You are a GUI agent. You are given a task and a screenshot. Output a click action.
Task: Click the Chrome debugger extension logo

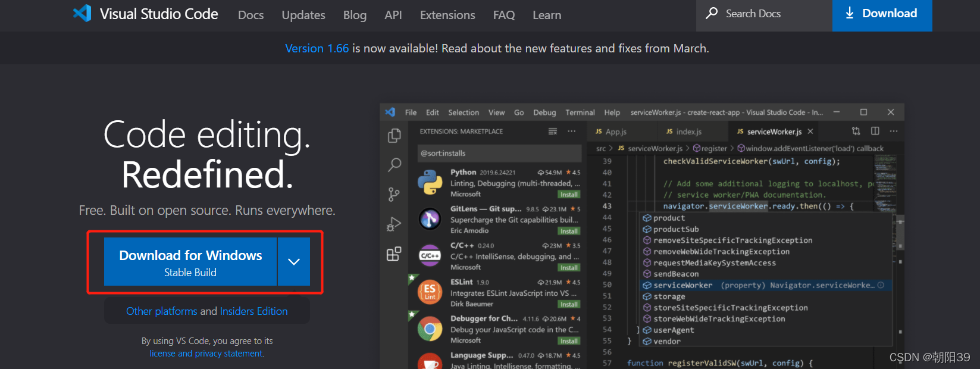coord(430,329)
